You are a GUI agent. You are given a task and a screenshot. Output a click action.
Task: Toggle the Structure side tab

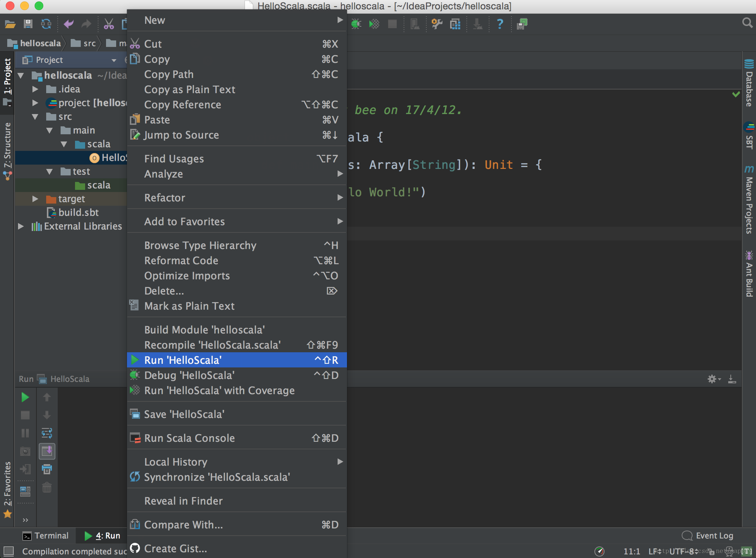[7, 151]
